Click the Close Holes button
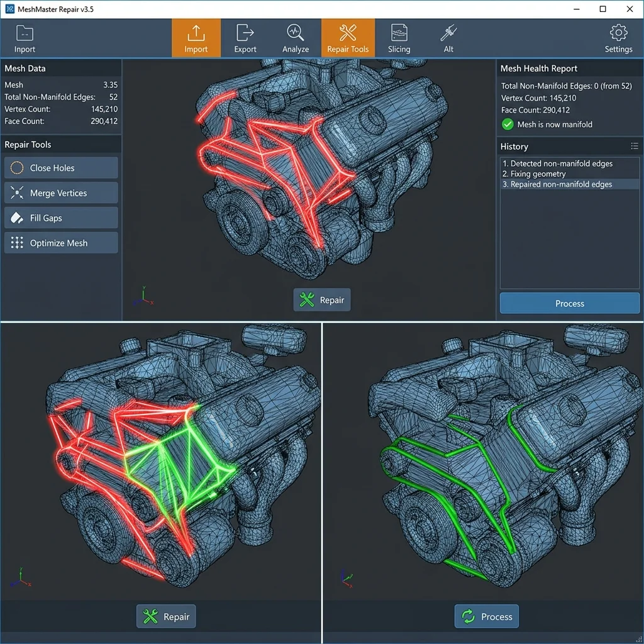Image resolution: width=644 pixels, height=644 pixels. click(x=61, y=167)
